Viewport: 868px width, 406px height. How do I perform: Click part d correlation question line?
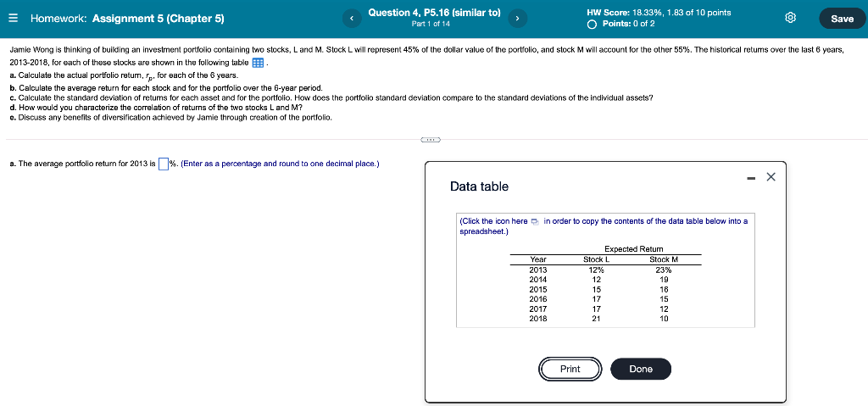point(156,108)
